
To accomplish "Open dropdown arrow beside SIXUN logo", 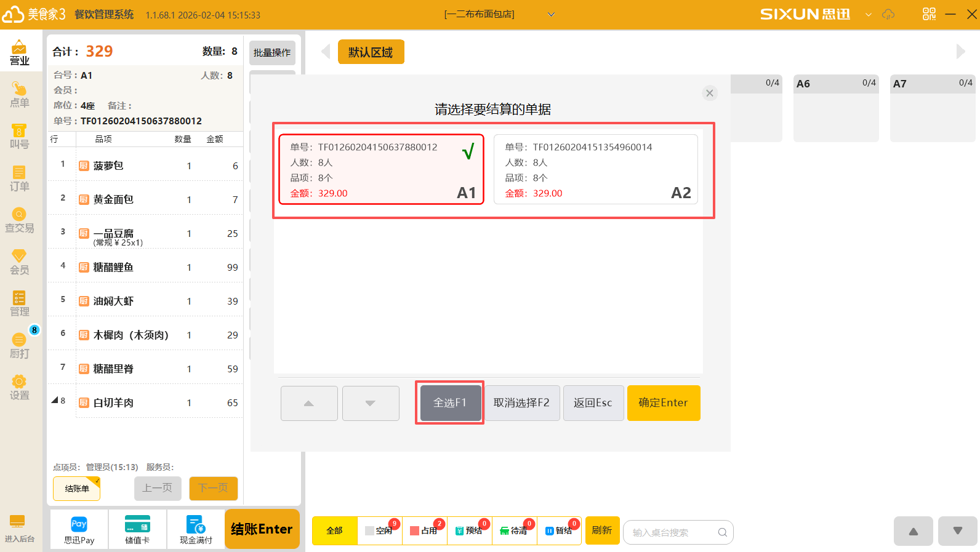I will click(x=868, y=14).
